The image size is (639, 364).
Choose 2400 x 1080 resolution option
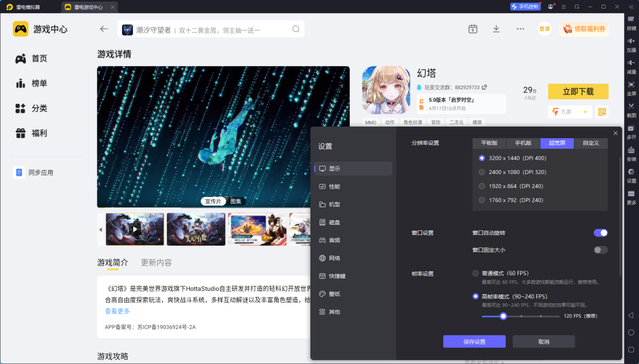point(482,172)
